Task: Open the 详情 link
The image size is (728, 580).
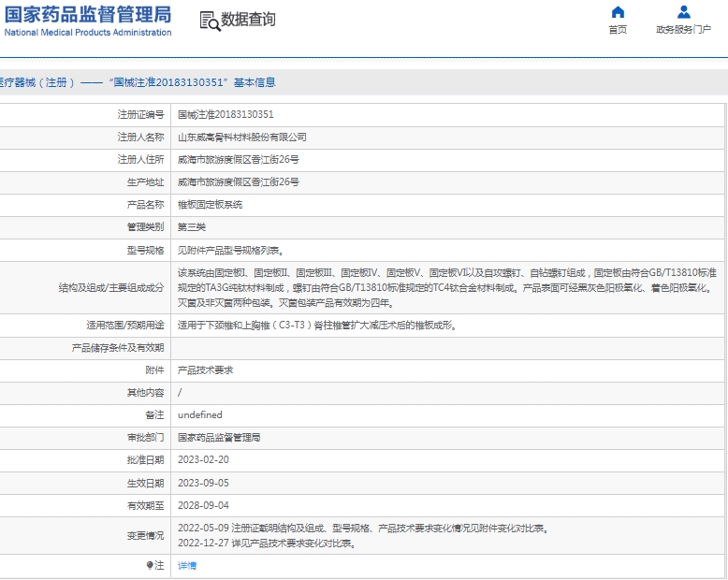Action: (x=187, y=565)
